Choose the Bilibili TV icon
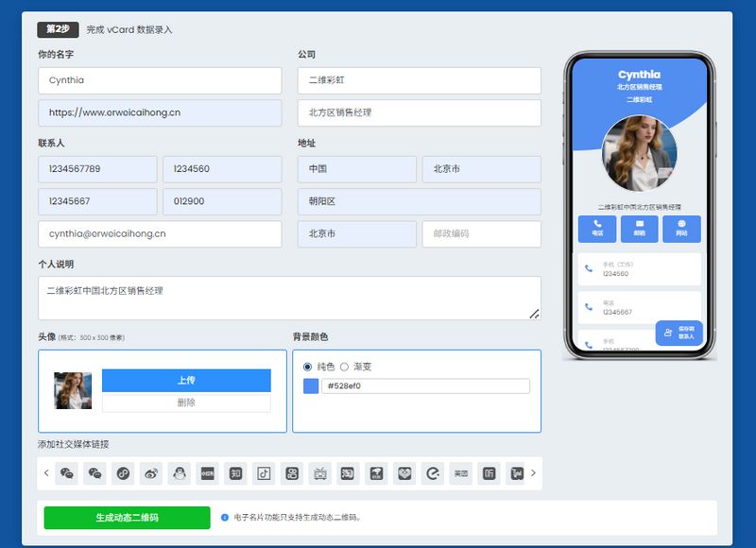 [x=319, y=473]
